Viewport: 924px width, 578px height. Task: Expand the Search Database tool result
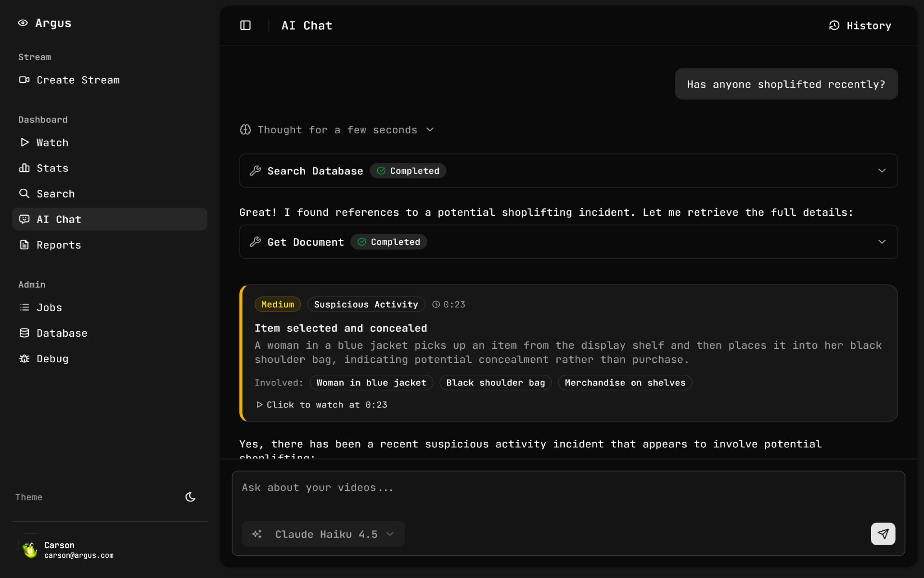882,171
